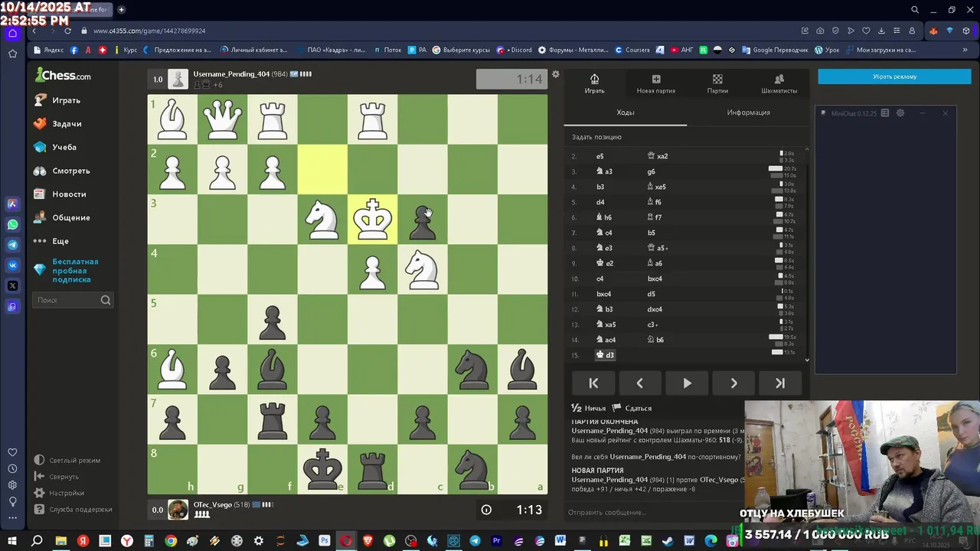
Task: Select move bxc4 in row 10
Action: click(655, 279)
